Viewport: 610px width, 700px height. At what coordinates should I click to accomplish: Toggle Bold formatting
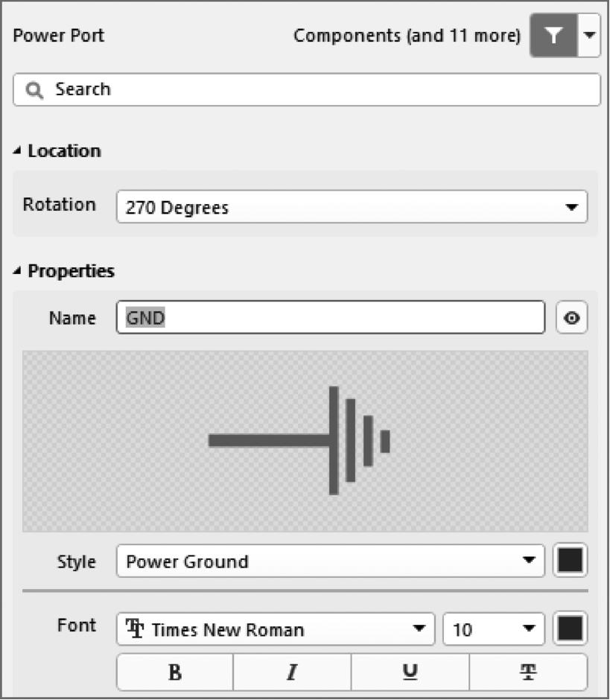[175, 672]
